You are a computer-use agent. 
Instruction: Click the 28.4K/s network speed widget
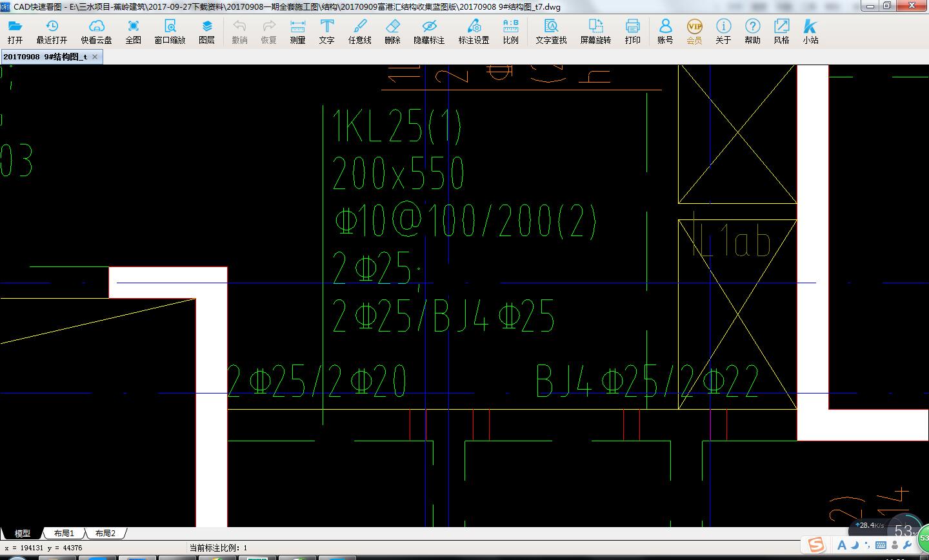[x=870, y=525]
